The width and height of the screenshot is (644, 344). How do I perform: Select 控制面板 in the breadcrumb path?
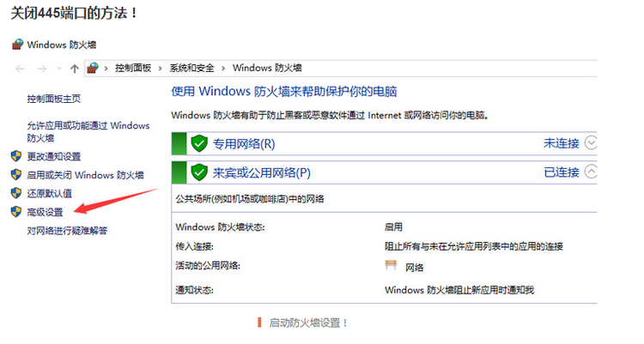click(x=135, y=68)
